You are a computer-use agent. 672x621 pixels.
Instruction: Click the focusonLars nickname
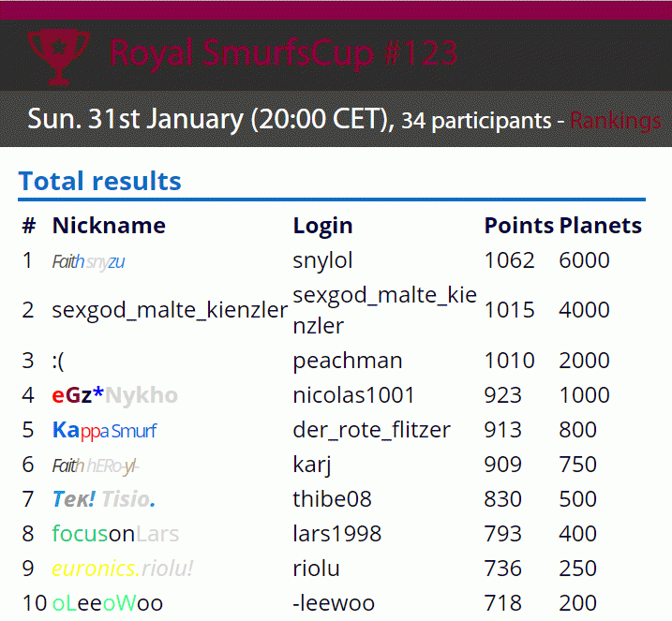[x=115, y=534]
